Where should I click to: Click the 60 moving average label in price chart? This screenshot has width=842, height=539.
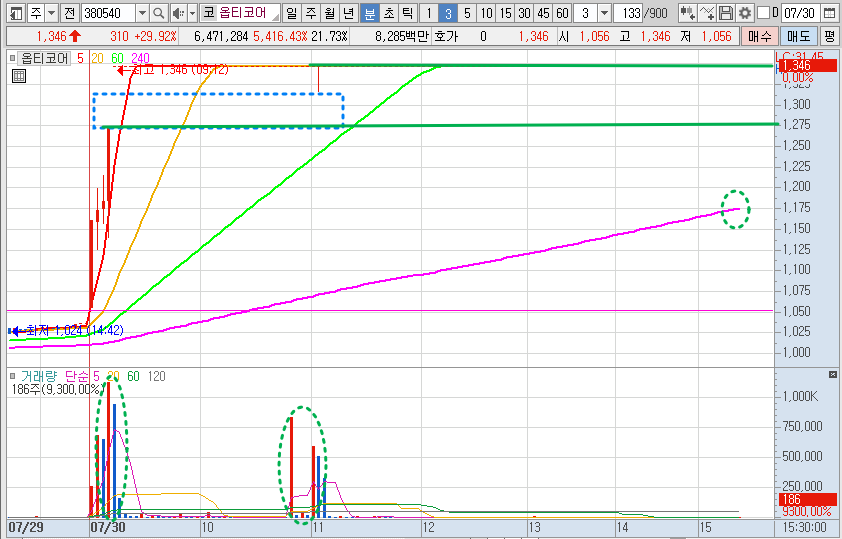coord(117,58)
